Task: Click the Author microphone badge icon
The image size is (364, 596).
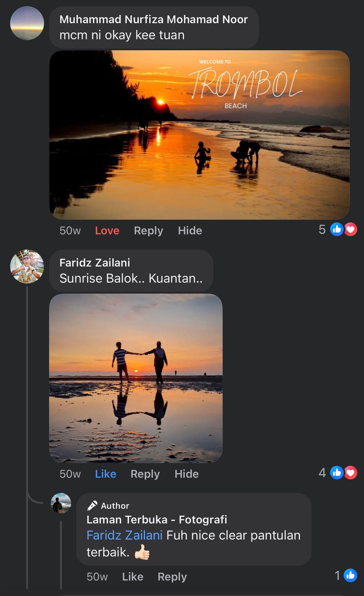Action: pyautogui.click(x=92, y=505)
